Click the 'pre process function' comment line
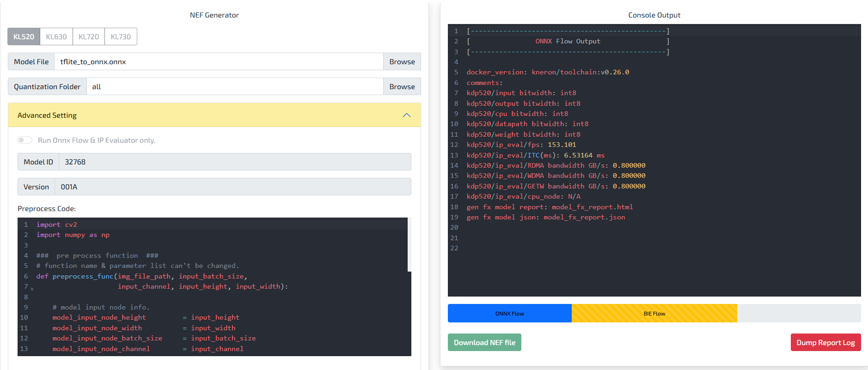Image resolution: width=868 pixels, height=370 pixels. [97, 255]
